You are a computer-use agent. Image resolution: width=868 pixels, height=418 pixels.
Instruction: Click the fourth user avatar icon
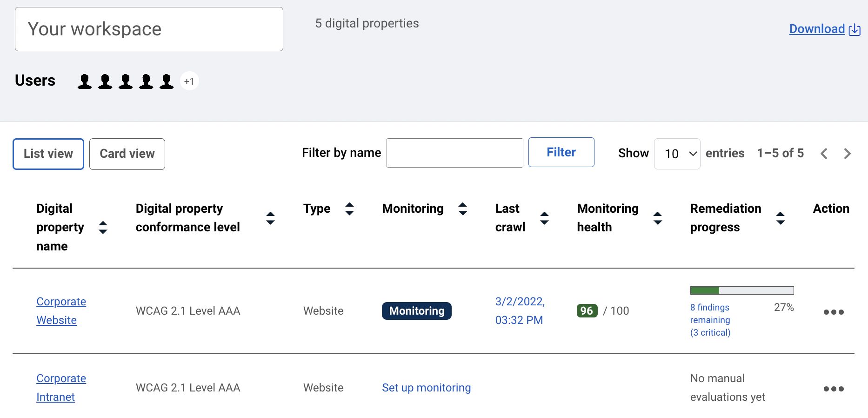[146, 81]
